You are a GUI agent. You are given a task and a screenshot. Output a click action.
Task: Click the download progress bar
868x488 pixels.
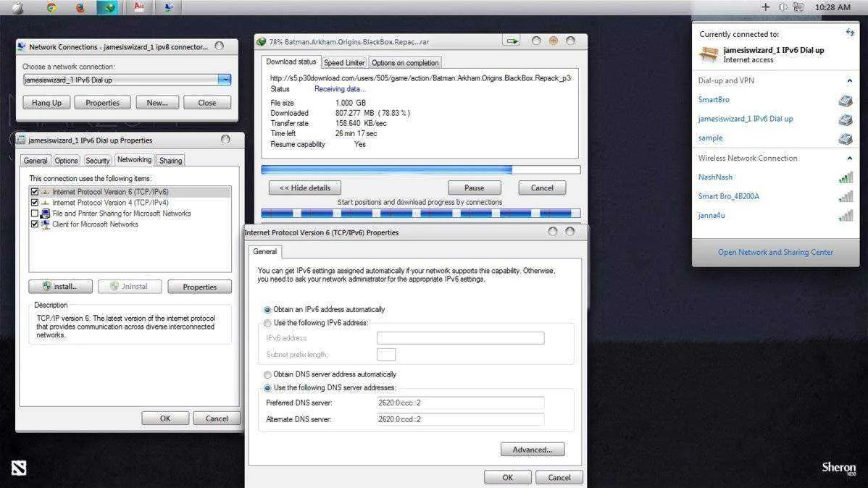pos(421,170)
